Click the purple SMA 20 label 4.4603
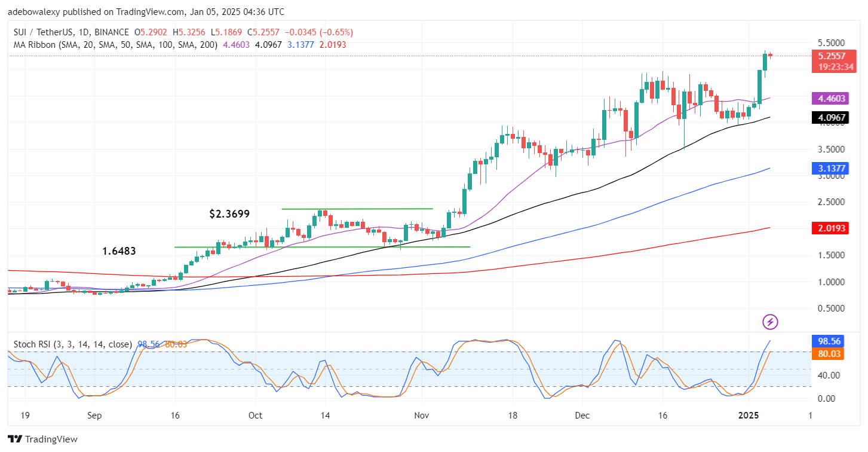Screen dimensions: 868x452 [831, 98]
